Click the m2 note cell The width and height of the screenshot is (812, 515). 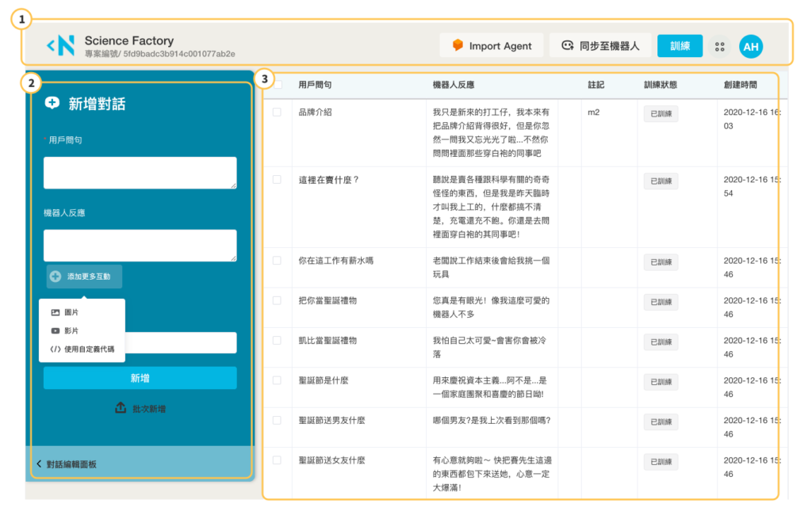[593, 113]
